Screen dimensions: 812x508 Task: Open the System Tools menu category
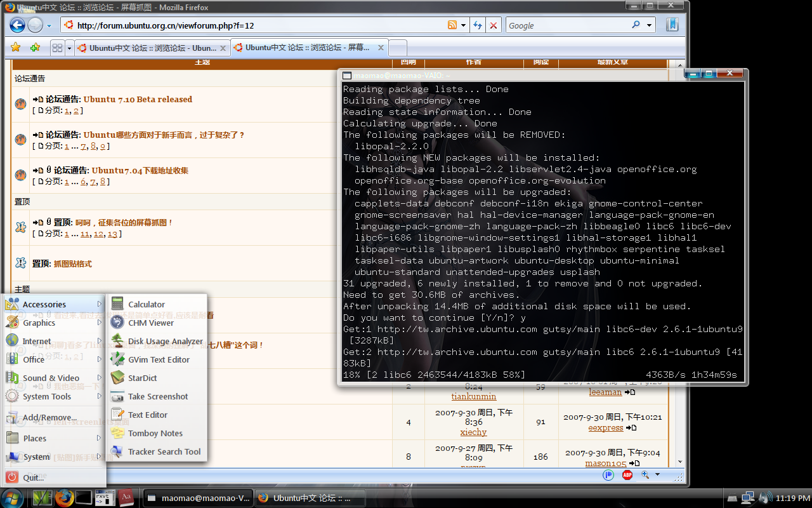(54, 396)
